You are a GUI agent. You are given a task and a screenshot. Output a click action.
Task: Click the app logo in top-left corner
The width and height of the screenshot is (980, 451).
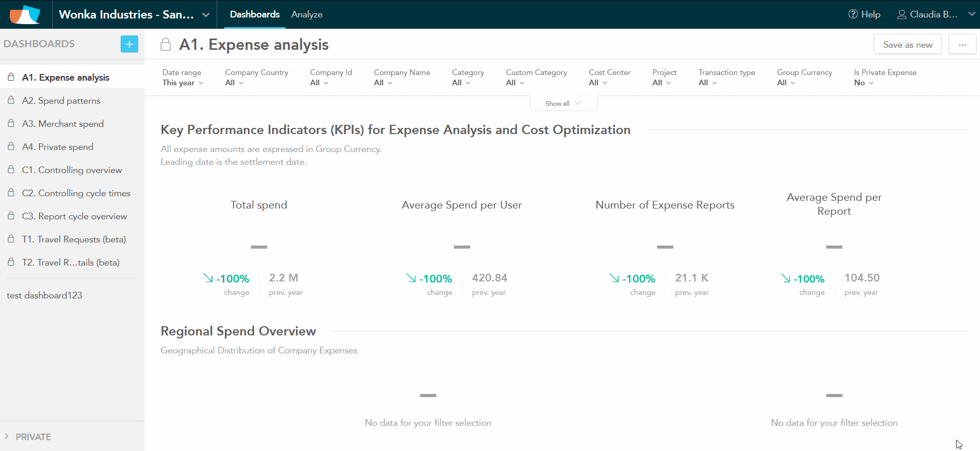point(25,14)
